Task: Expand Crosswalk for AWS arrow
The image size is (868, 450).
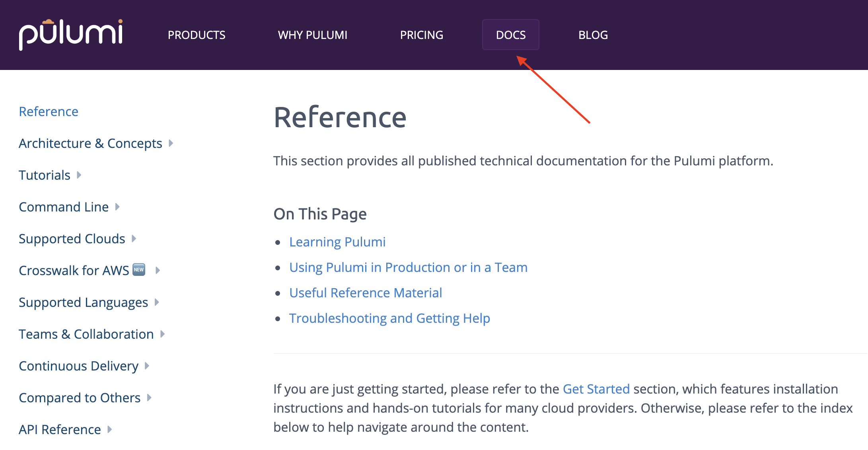Action: (158, 270)
